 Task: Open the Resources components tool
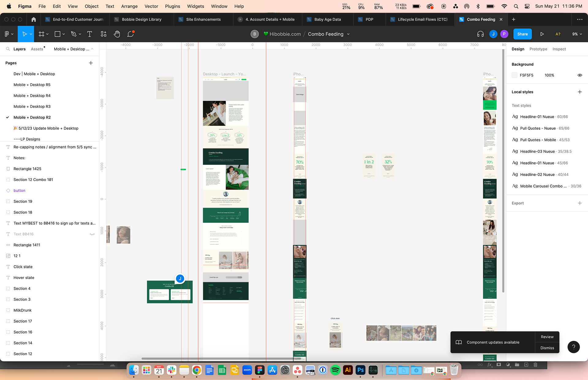tap(104, 34)
